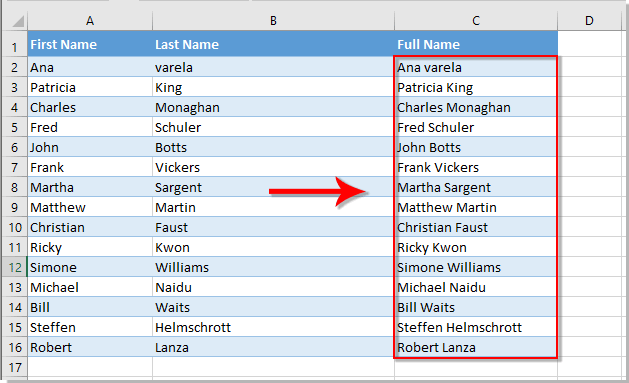Select column D header
Screen dimensions: 629x383
[x=589, y=20]
